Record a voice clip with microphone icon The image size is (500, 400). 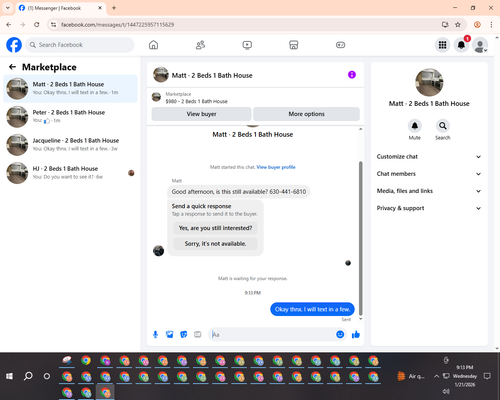[x=155, y=334]
